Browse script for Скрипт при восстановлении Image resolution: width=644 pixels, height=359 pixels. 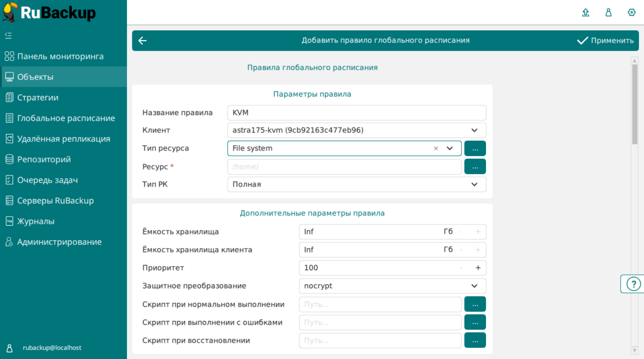point(475,340)
